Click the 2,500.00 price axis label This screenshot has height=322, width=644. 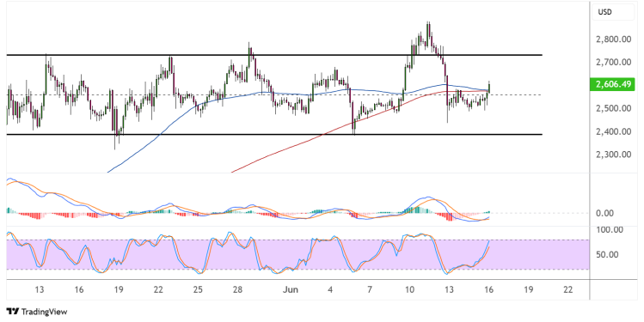pyautogui.click(x=613, y=108)
